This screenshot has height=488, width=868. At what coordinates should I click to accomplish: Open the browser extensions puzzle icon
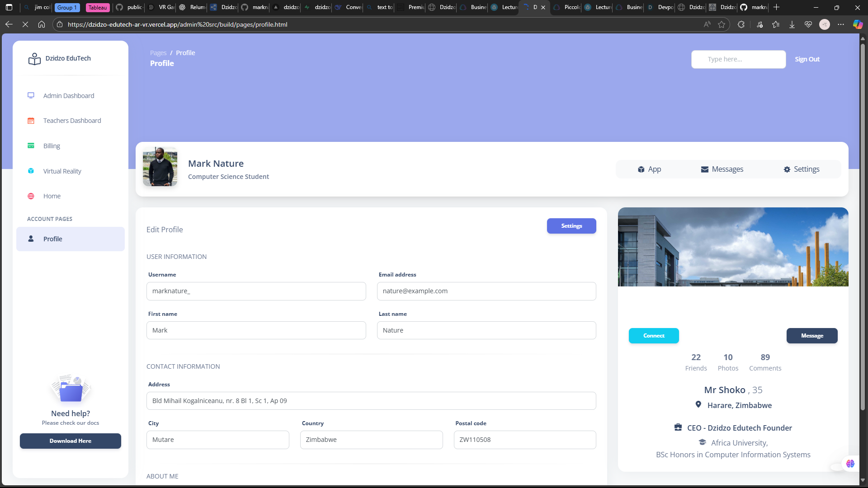tap(741, 24)
